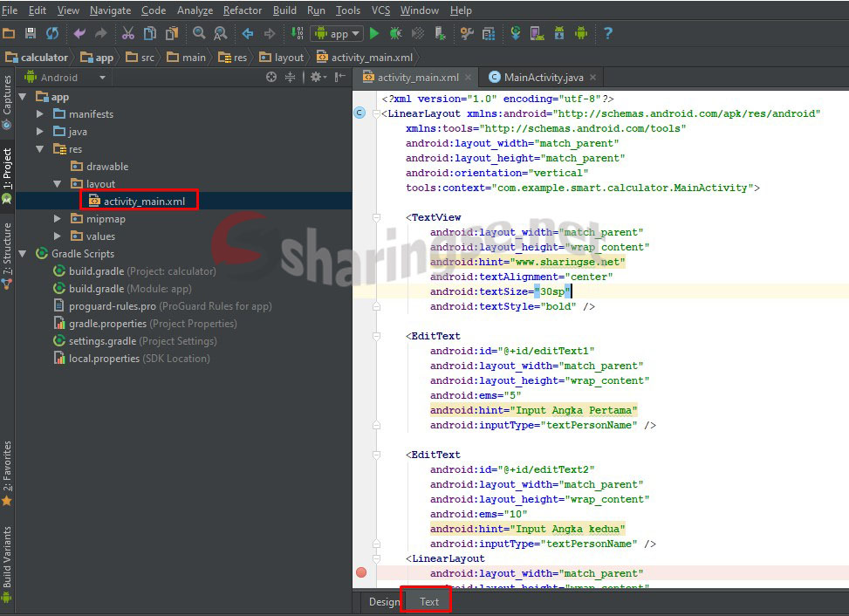Click Attach debugger to Android process icon
The image size is (849, 616).
440,33
